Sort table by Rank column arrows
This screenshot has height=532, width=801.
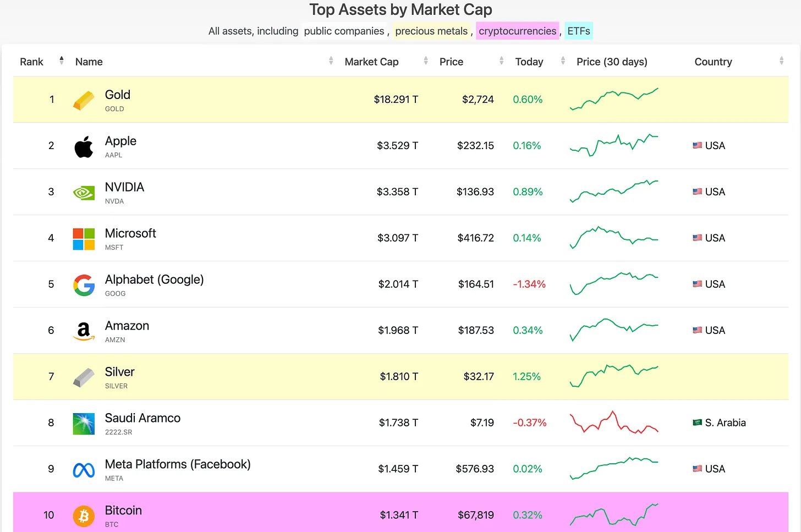pos(62,61)
